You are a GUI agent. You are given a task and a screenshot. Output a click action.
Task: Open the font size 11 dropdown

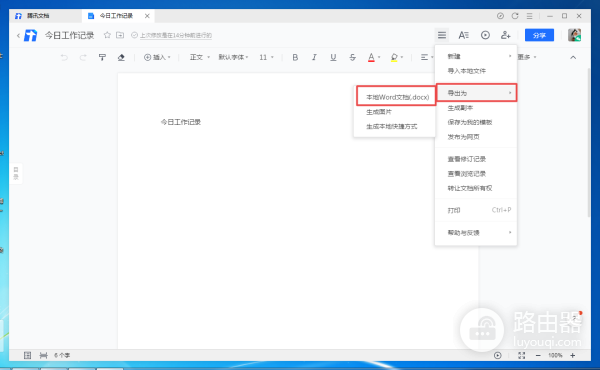tap(266, 57)
